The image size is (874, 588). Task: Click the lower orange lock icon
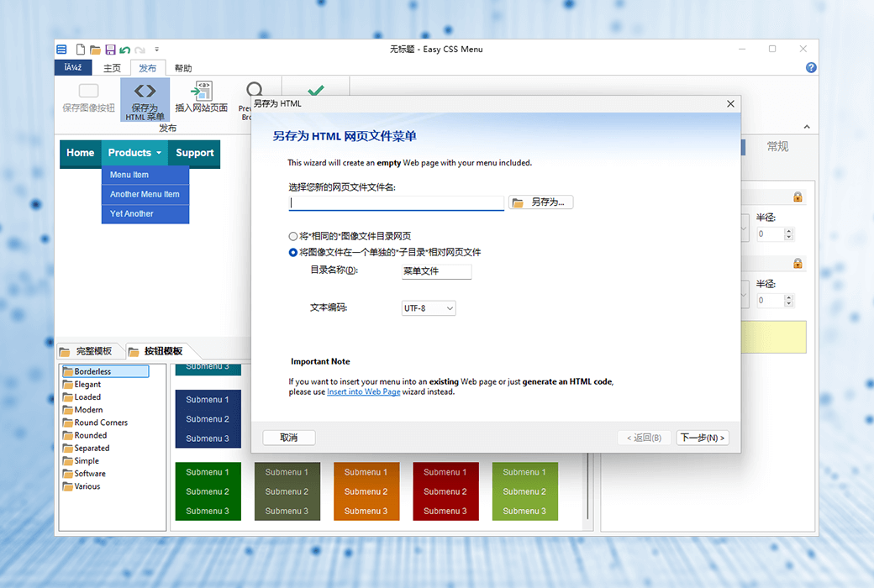pyautogui.click(x=798, y=263)
